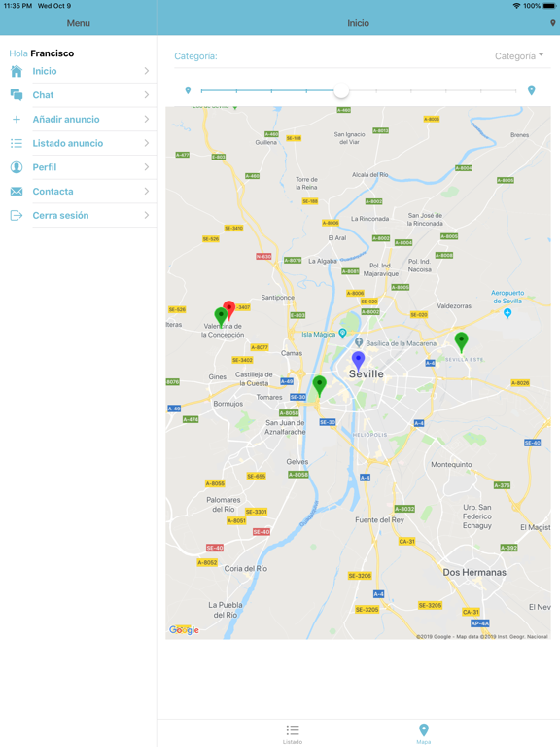
Task: Expand the Listado anuncio row chevron
Action: click(x=147, y=143)
